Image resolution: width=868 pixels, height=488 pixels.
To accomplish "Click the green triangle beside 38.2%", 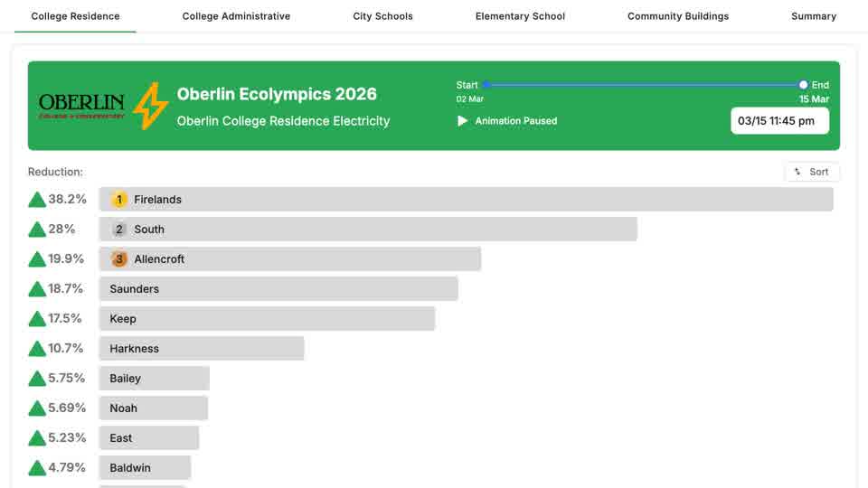I will 37,200.
